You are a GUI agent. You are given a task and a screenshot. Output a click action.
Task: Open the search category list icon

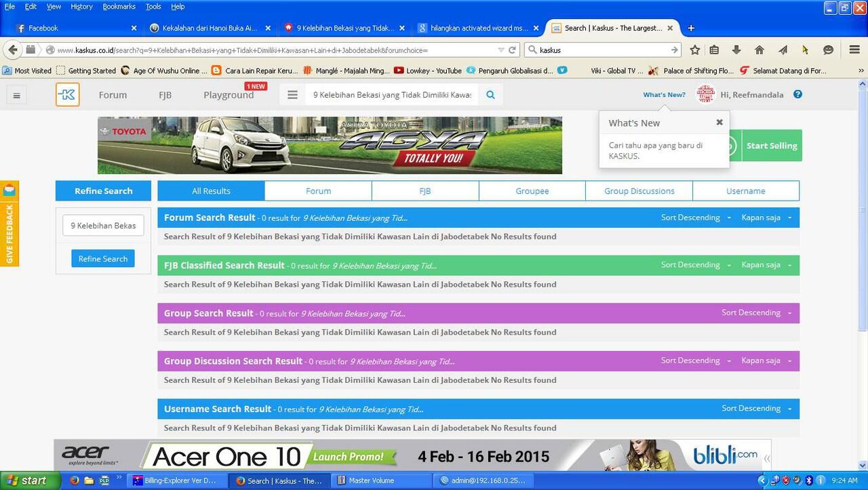pyautogui.click(x=292, y=95)
